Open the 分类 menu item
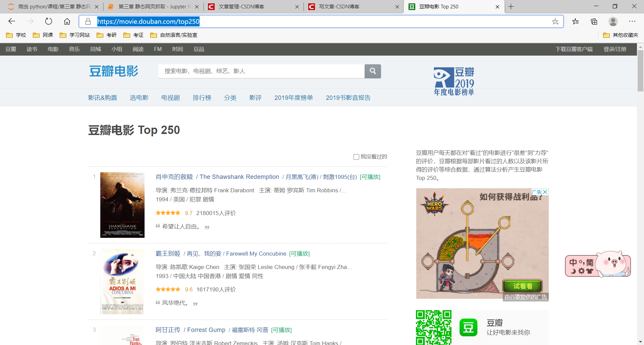The width and height of the screenshot is (644, 345). click(230, 97)
